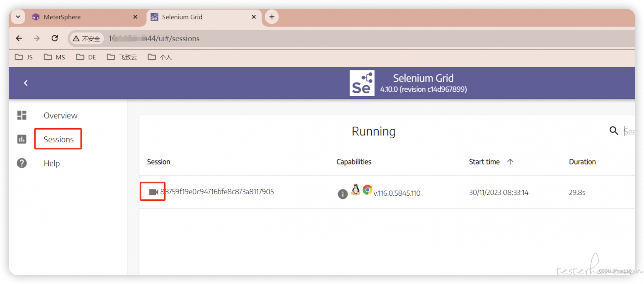The image size is (644, 284).
Task: Open the MS bookmarks folder
Action: [x=54, y=57]
